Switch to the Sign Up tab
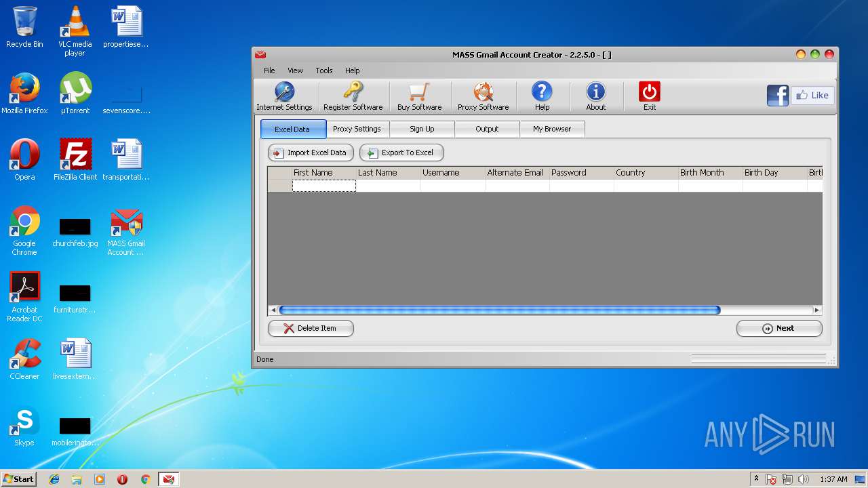Image resolution: width=868 pixels, height=488 pixels. point(422,129)
